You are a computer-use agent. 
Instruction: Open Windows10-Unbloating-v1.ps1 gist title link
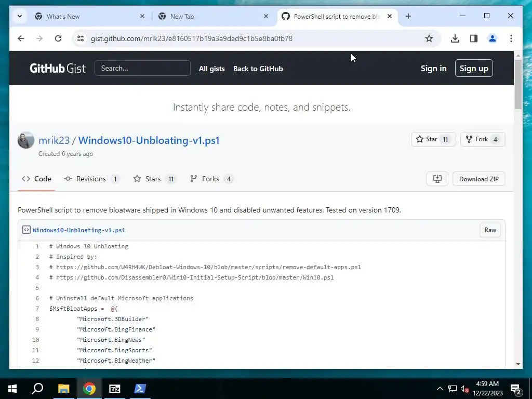[x=149, y=140]
